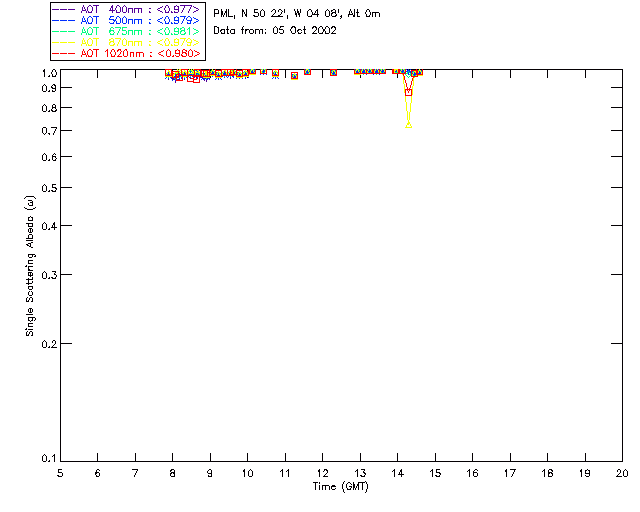Click the legend entry 'AOT 400nm : <0.977>'
The height and width of the screenshot is (512, 640).
(x=126, y=9)
